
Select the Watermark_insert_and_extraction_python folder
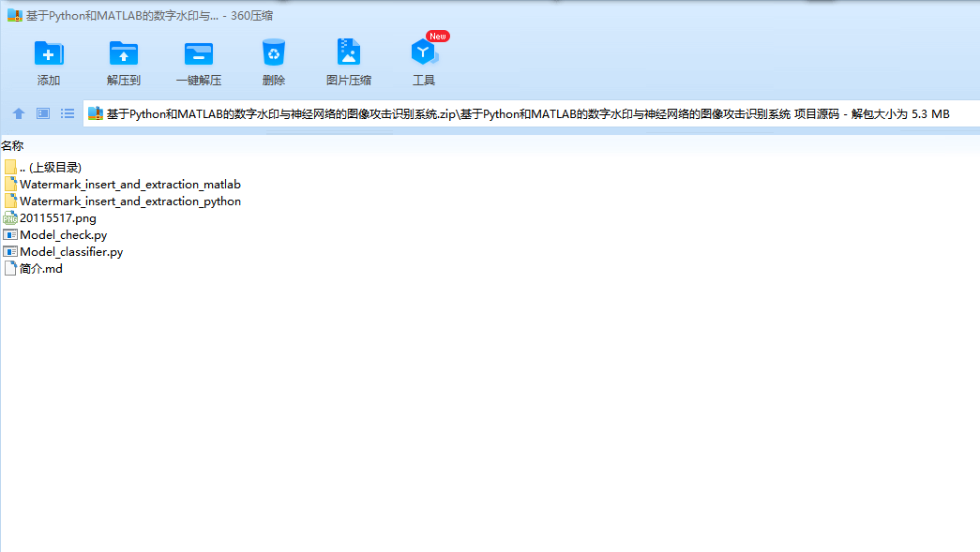[130, 201]
